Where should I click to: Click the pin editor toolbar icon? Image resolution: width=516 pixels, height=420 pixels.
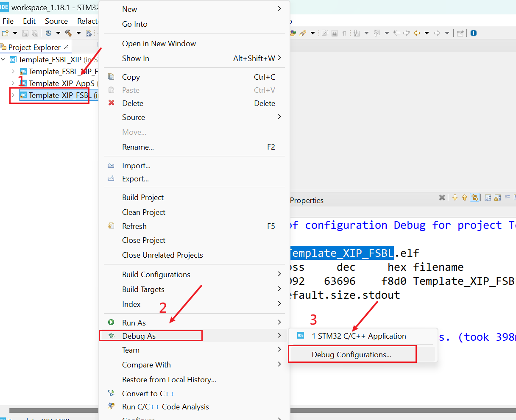(x=460, y=33)
